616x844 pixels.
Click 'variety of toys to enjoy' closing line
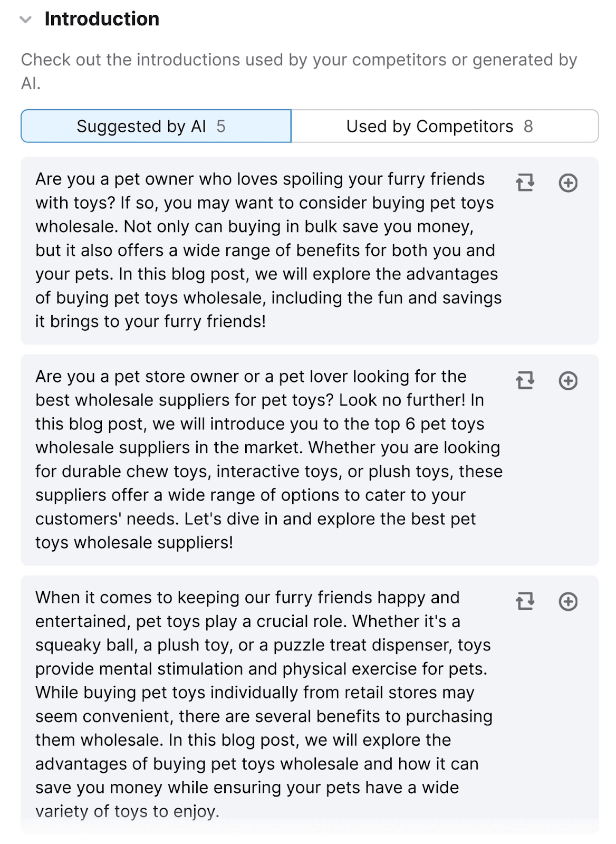coord(127,811)
